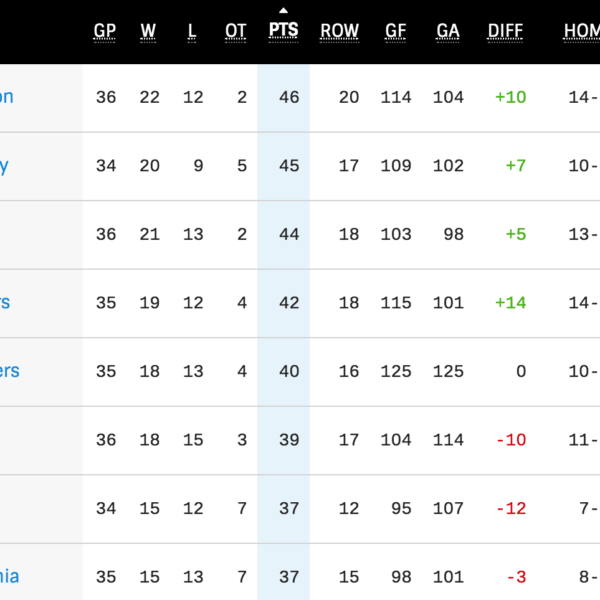The image size is (600, 600).
Task: Click the sort arrow above PTS
Action: tap(283, 11)
